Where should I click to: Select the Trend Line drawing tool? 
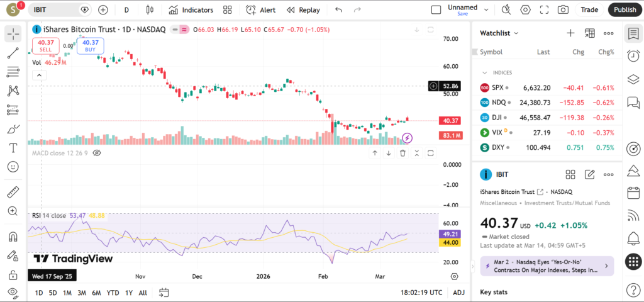pyautogui.click(x=13, y=53)
